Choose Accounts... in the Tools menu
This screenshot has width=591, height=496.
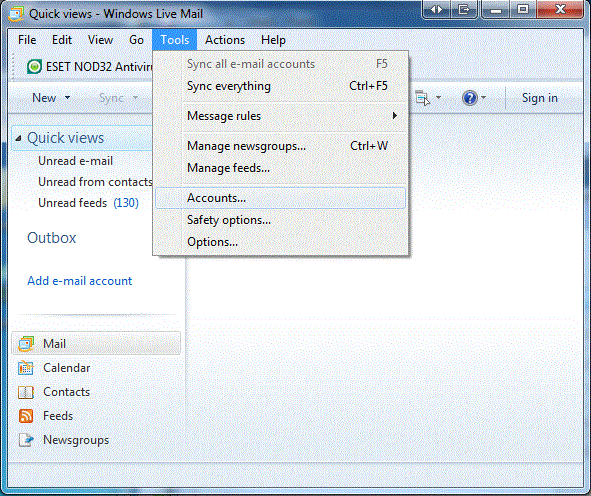[280, 198]
